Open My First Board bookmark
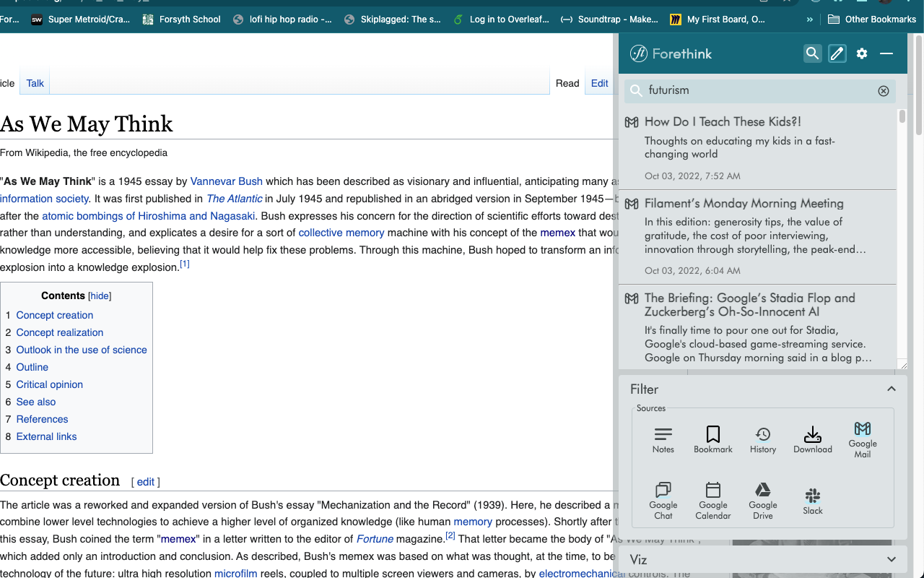This screenshot has width=924, height=578. (718, 20)
